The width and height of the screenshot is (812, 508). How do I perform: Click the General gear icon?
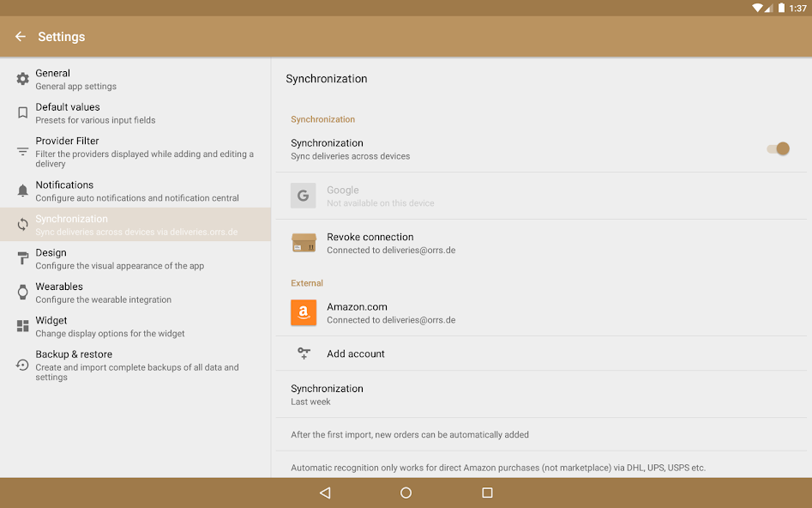pyautogui.click(x=23, y=79)
